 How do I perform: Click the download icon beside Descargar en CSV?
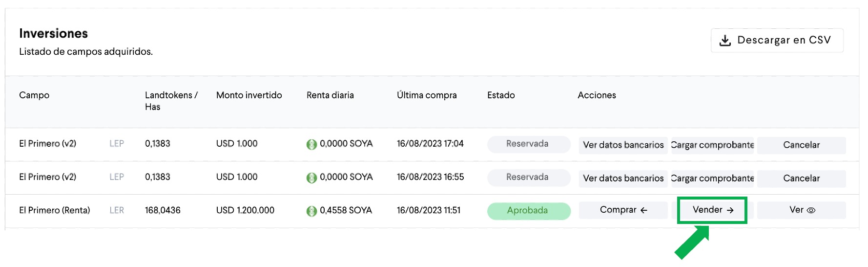click(x=725, y=41)
